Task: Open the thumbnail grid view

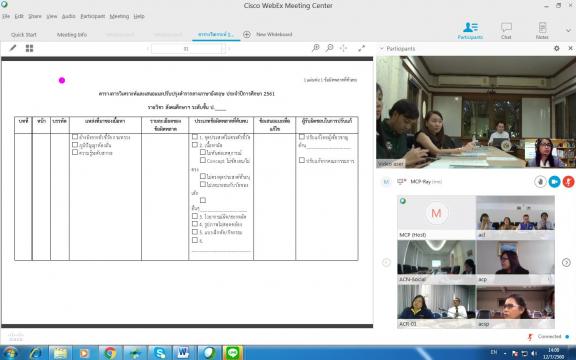Action: point(29,48)
